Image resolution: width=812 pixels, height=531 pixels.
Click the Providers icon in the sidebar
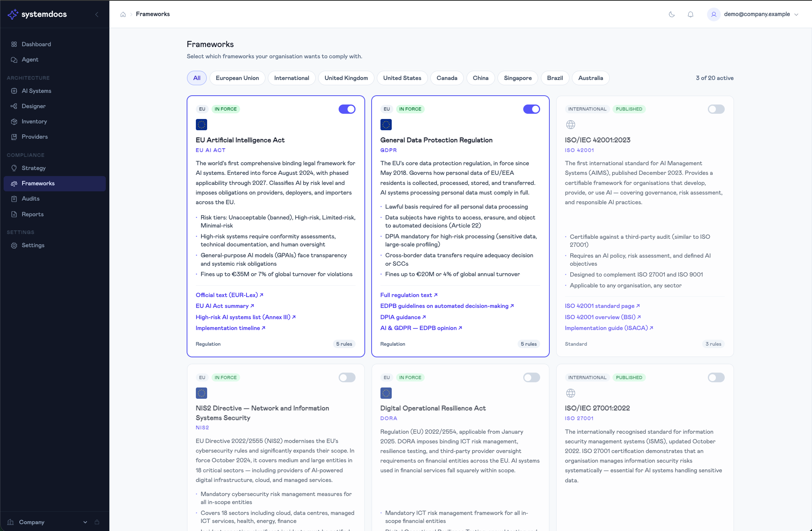14,137
